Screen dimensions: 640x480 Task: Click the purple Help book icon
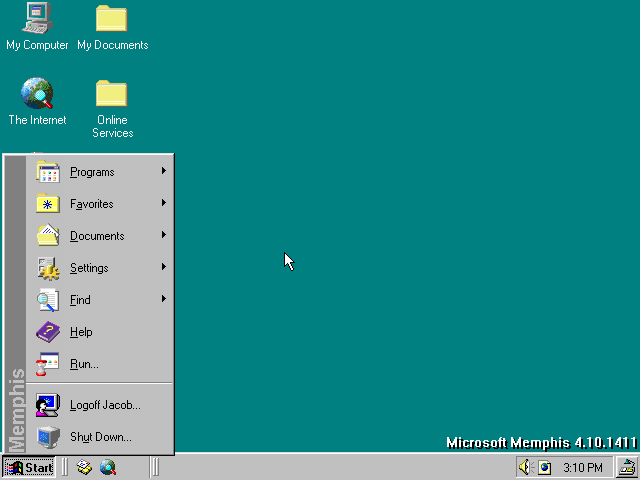pos(48,332)
